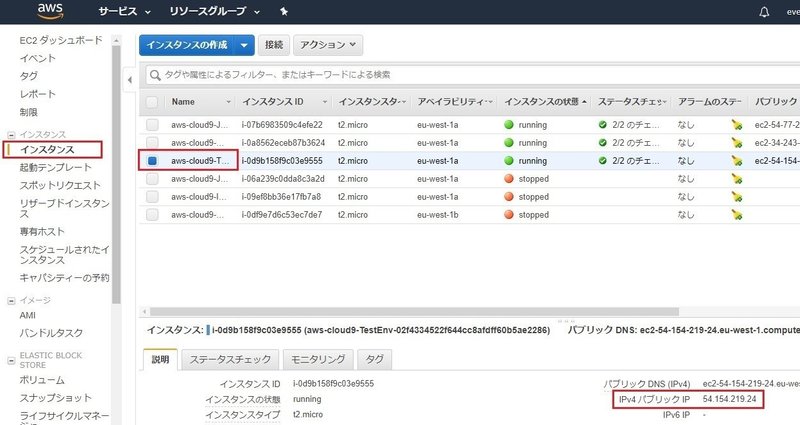Check the box for instance i-0a8562eceb87b3624

click(152, 143)
